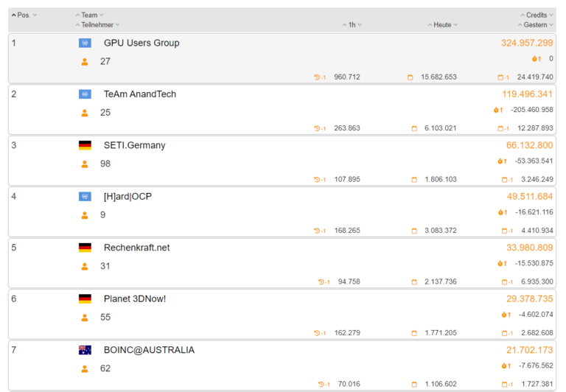Select total credits 29.378.735
566x392 pixels.
point(530,299)
